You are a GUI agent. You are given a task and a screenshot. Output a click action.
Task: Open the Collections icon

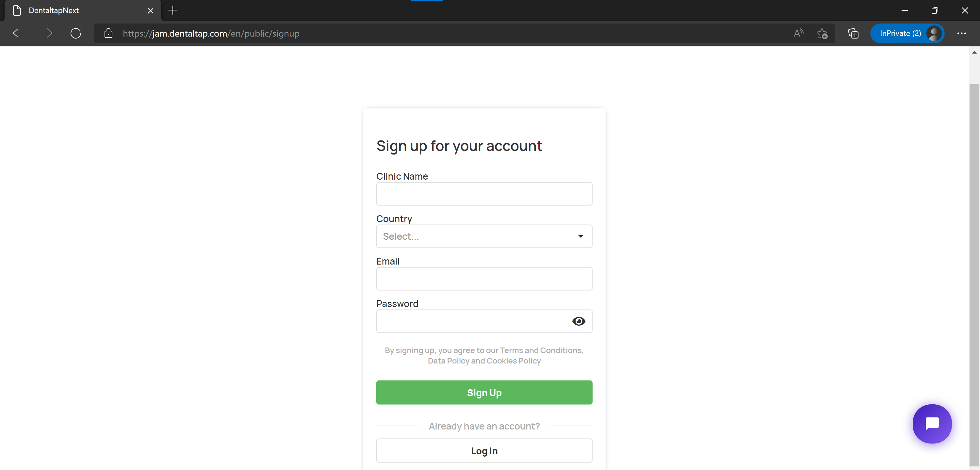point(853,33)
